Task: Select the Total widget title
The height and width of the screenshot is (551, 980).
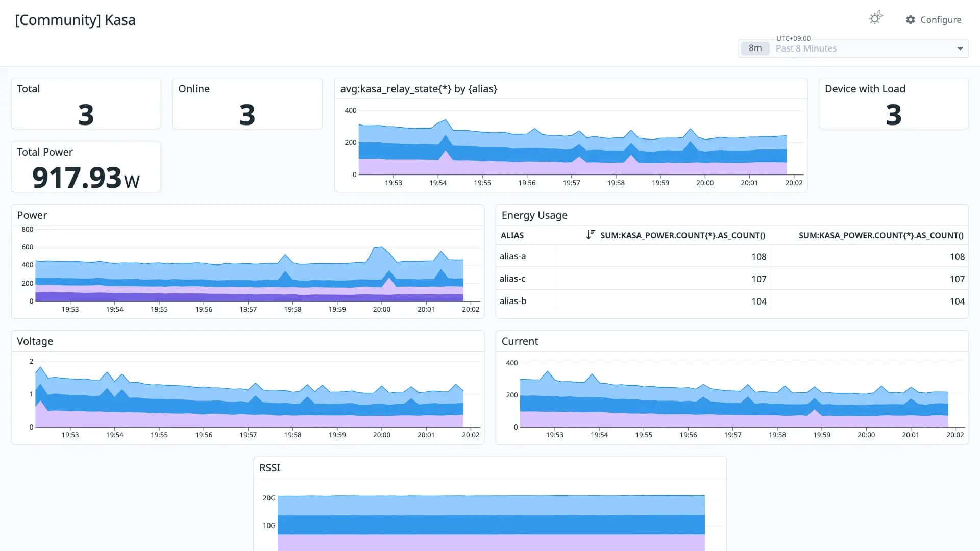Action: (x=29, y=89)
